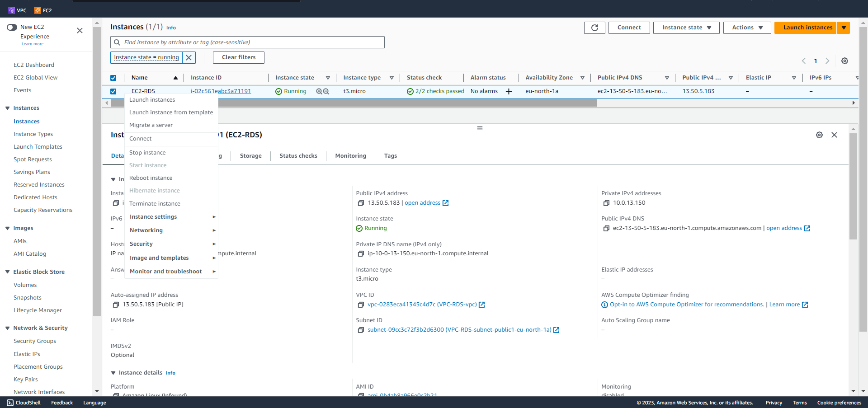This screenshot has height=408, width=868.
Task: Go to next page of instances
Action: 827,61
